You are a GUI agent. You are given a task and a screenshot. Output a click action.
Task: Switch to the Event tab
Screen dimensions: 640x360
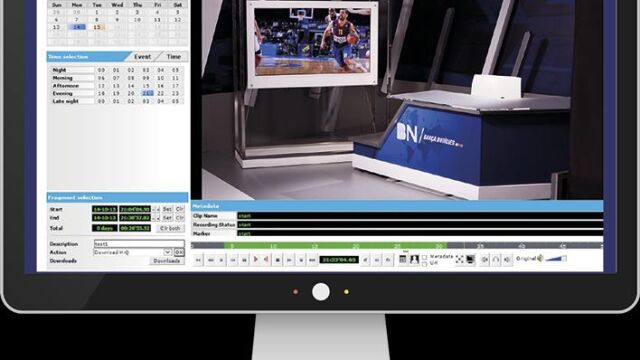(142, 57)
